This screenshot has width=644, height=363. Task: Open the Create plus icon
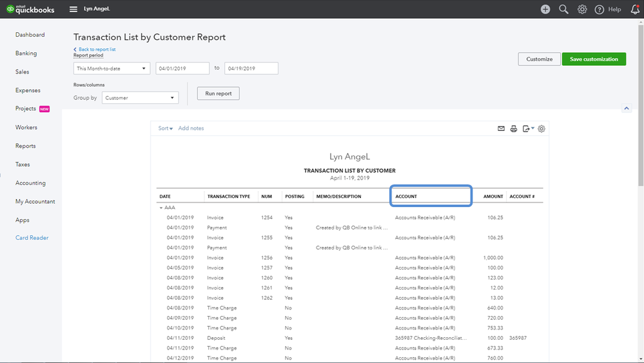pos(545,9)
